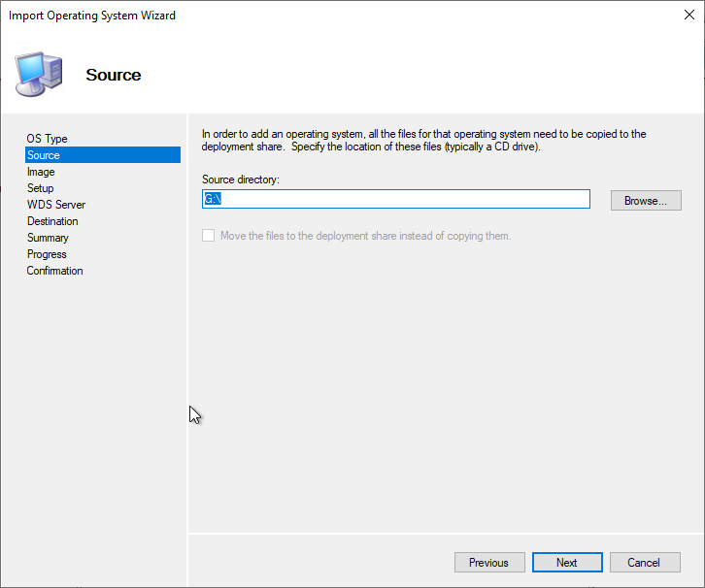705x588 pixels.
Task: Close the Import Operating System Wizard
Action: (688, 15)
